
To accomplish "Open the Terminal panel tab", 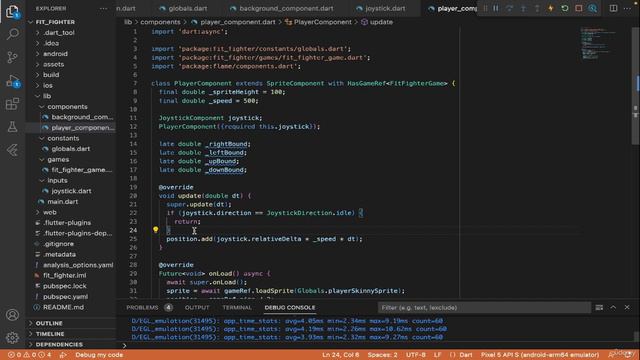I will click(x=237, y=307).
